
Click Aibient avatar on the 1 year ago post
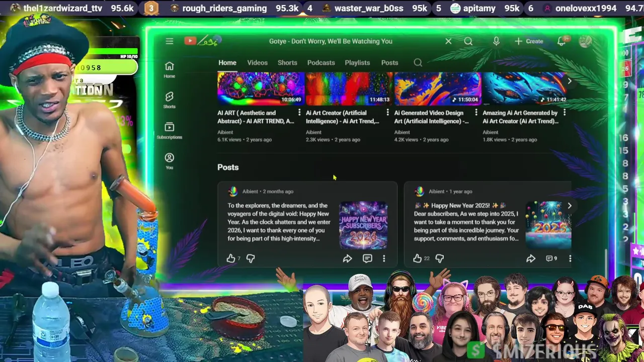coord(419,192)
